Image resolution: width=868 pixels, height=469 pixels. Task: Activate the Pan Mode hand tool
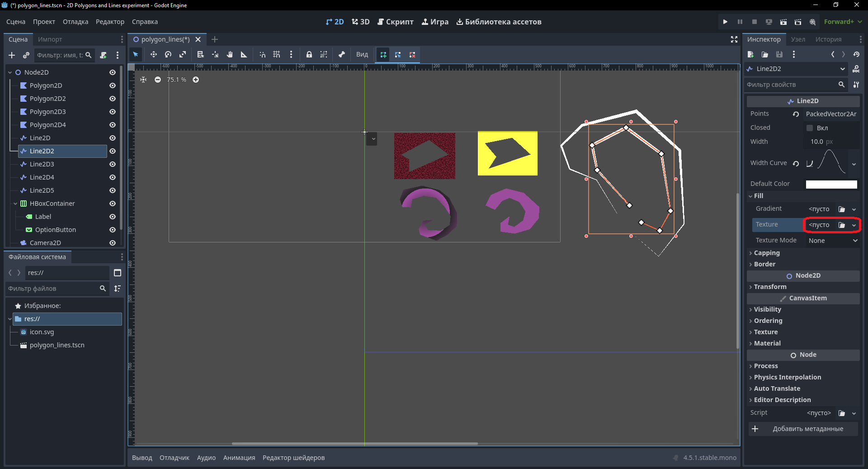click(x=230, y=55)
